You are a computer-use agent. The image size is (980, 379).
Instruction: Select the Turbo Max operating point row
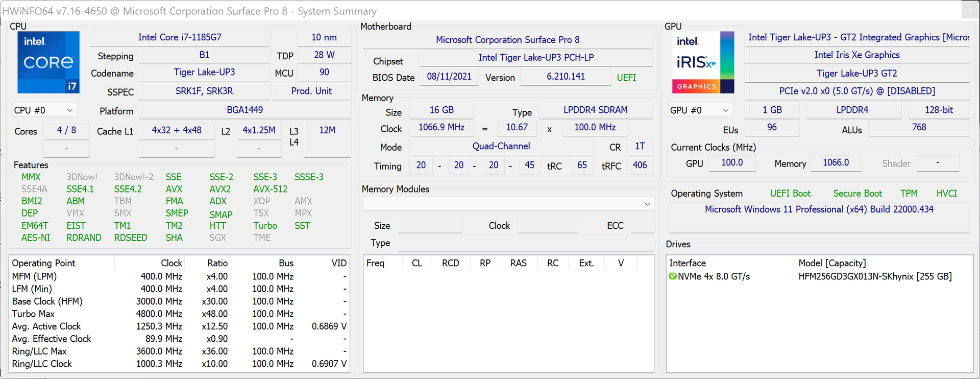(34, 314)
